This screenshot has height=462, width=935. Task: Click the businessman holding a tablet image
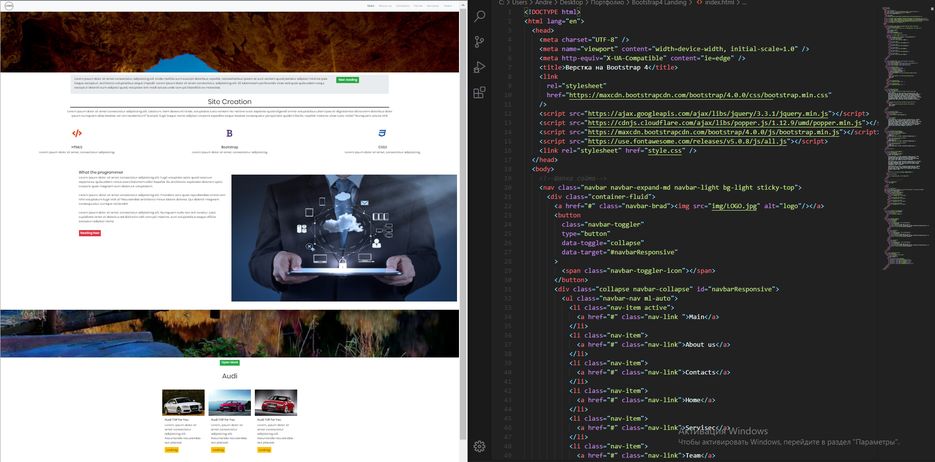click(344, 238)
